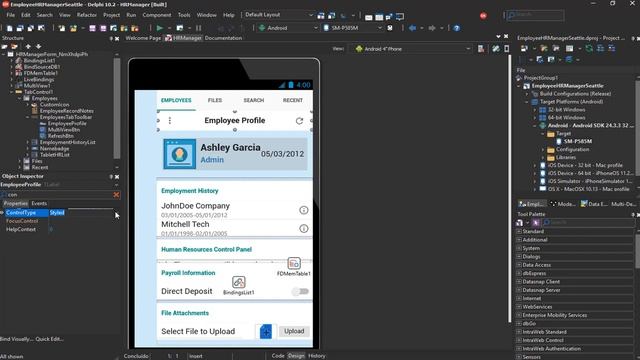Image resolution: width=640 pixels, height=360 pixels.
Task: Toggle the Direct Deposit switch
Action: click(300, 291)
